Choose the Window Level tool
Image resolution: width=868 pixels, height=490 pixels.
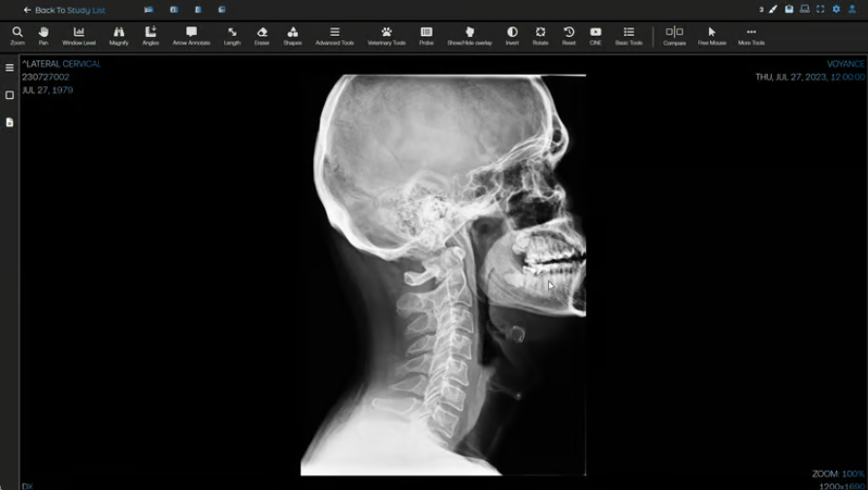(x=79, y=36)
